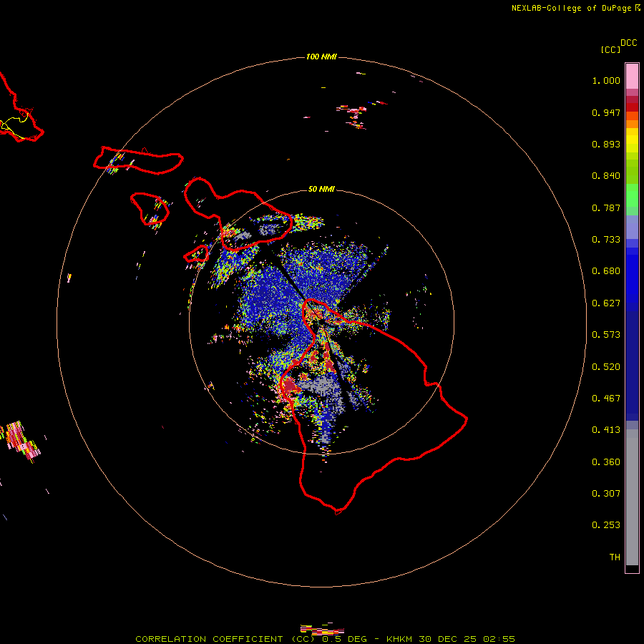Click the 0.787 scale value
The image size is (644, 644).
pyautogui.click(x=606, y=208)
